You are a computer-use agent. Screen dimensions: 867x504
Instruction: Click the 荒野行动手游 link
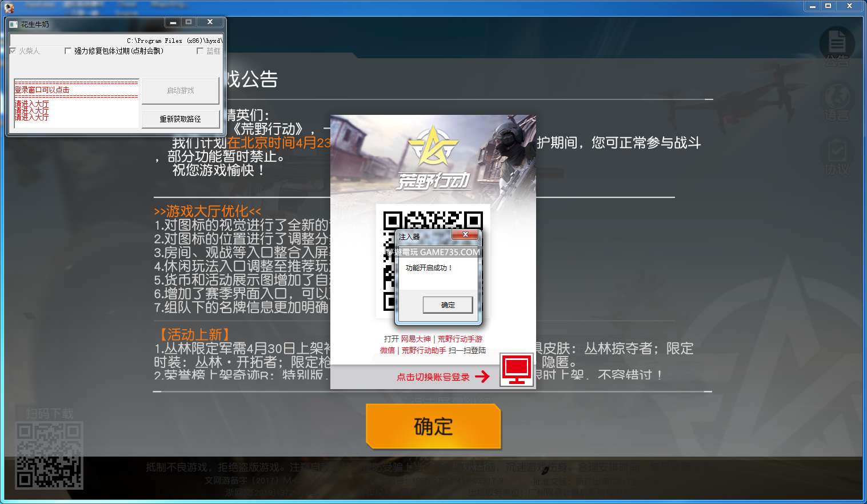(x=460, y=339)
